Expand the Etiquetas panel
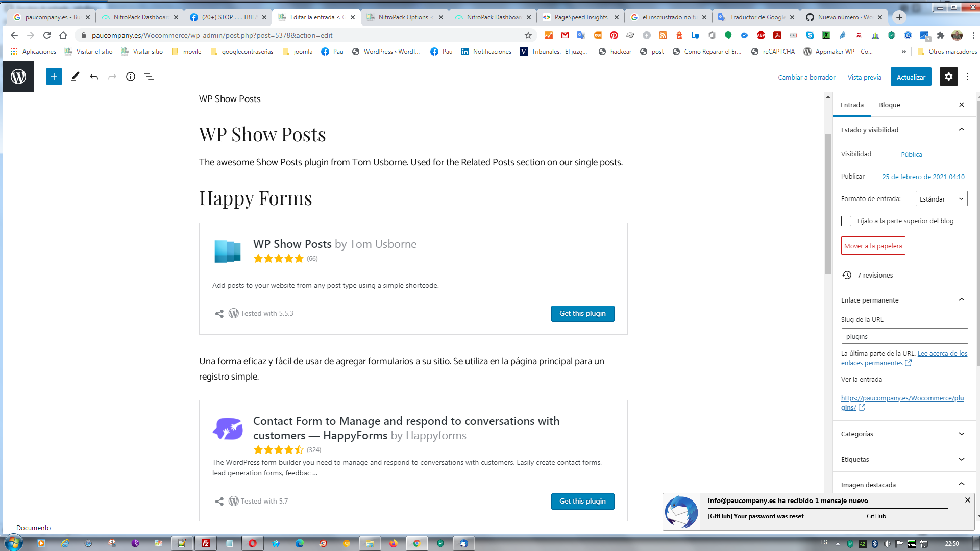The width and height of the screenshot is (980, 551). [x=904, y=459]
